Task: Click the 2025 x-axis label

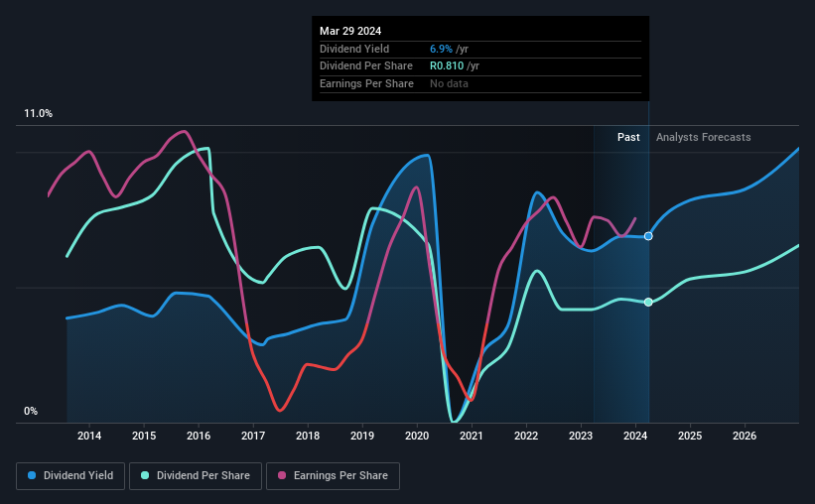Action: click(690, 436)
